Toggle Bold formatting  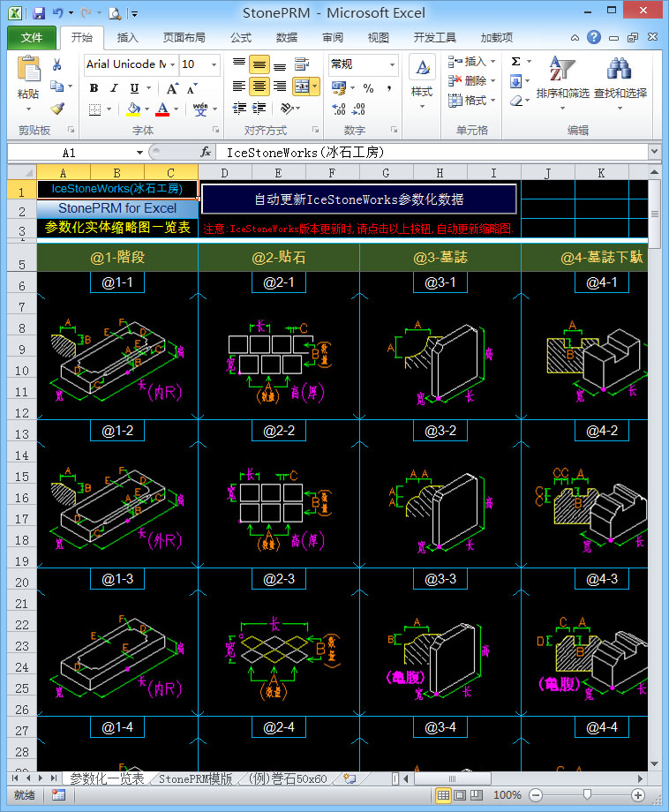(94, 88)
